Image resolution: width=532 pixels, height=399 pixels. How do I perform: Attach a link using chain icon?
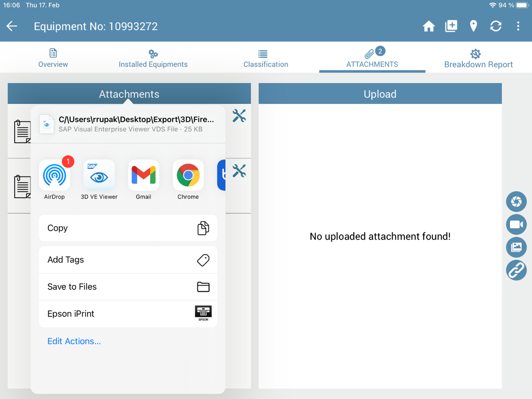point(516,270)
